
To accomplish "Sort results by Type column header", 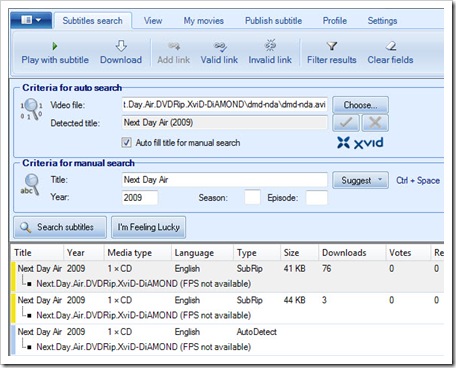I will pyautogui.click(x=257, y=253).
